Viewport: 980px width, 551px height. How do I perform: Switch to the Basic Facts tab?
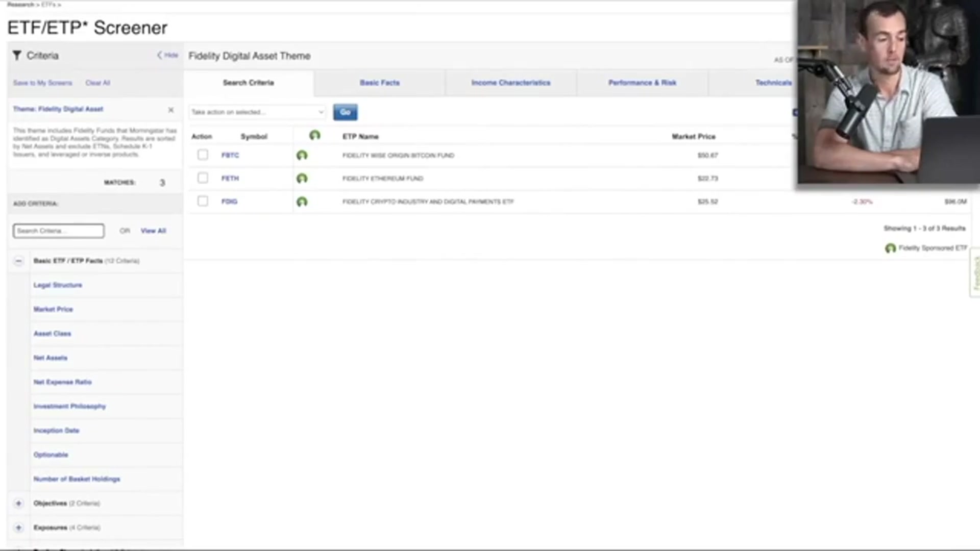click(380, 83)
